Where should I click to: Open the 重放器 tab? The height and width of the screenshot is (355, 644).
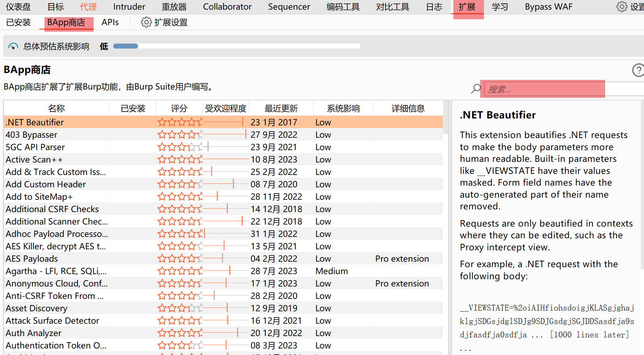coord(174,7)
